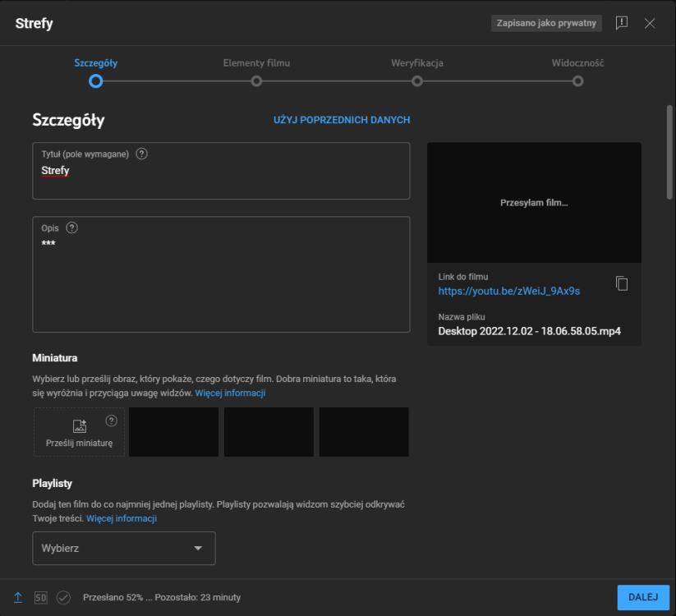Click the send feedback icon in header
This screenshot has height=616, width=676.
[x=621, y=23]
